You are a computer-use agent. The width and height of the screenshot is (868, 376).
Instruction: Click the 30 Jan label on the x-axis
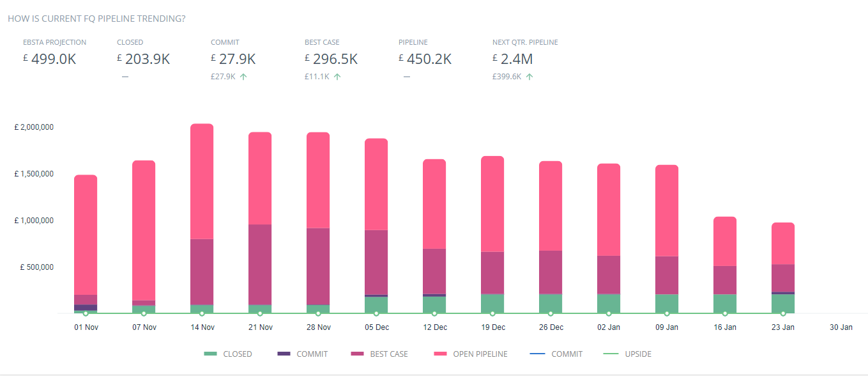click(x=841, y=327)
